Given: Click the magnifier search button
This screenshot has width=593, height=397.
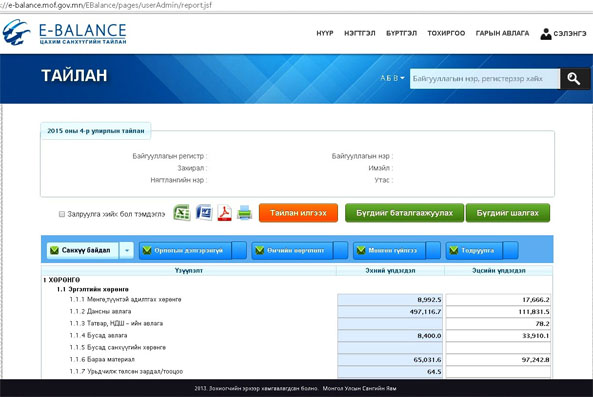Looking at the screenshot, I should coord(574,79).
